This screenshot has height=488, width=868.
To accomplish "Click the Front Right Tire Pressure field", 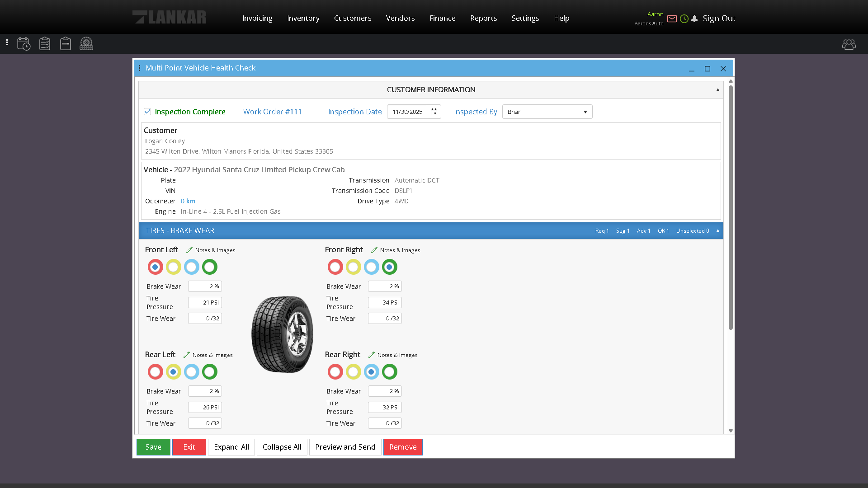I will 385,303.
